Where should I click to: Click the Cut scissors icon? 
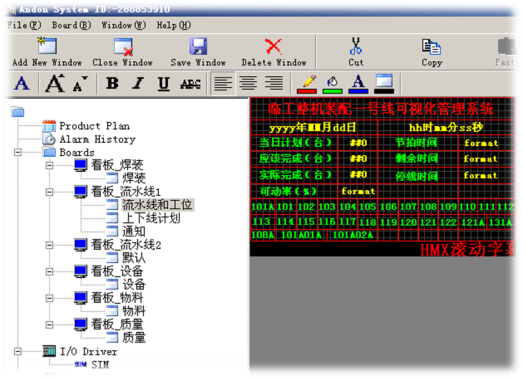tap(356, 46)
